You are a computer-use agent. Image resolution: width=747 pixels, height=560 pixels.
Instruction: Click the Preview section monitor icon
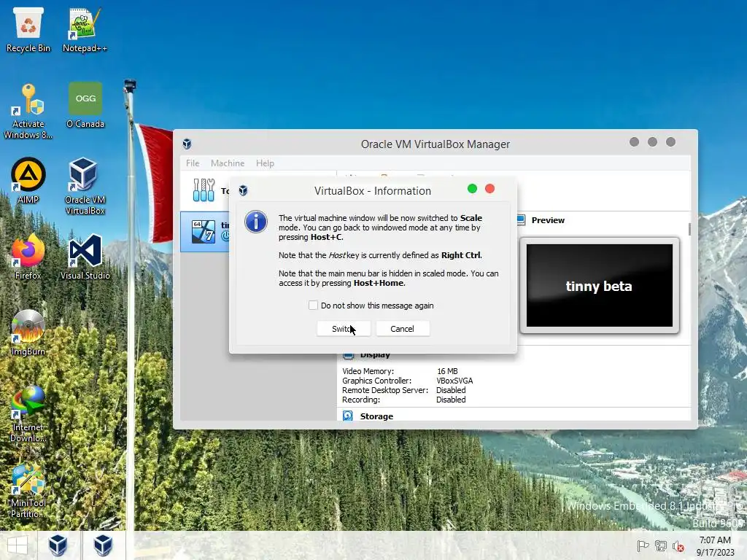tap(521, 220)
